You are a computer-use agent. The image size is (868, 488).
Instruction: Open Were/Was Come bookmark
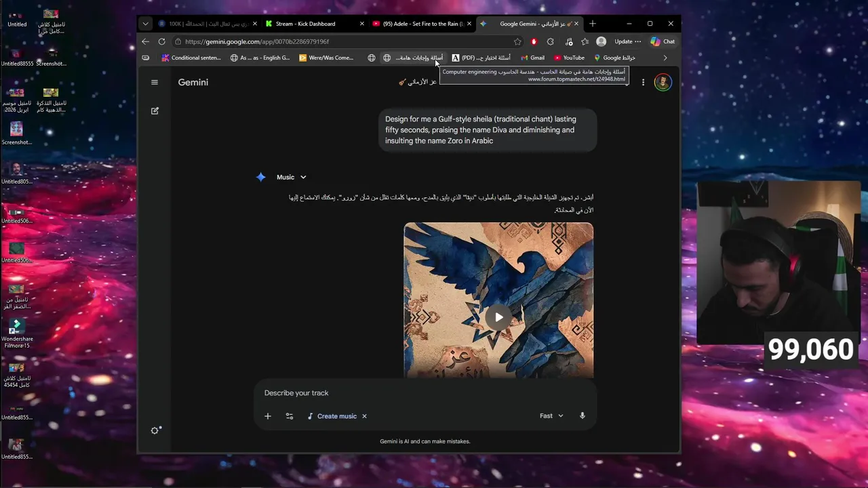(x=327, y=58)
